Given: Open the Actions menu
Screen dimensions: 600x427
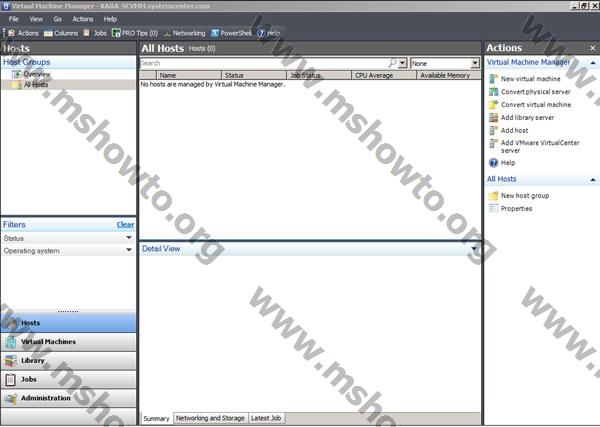Looking at the screenshot, I should pos(83,19).
